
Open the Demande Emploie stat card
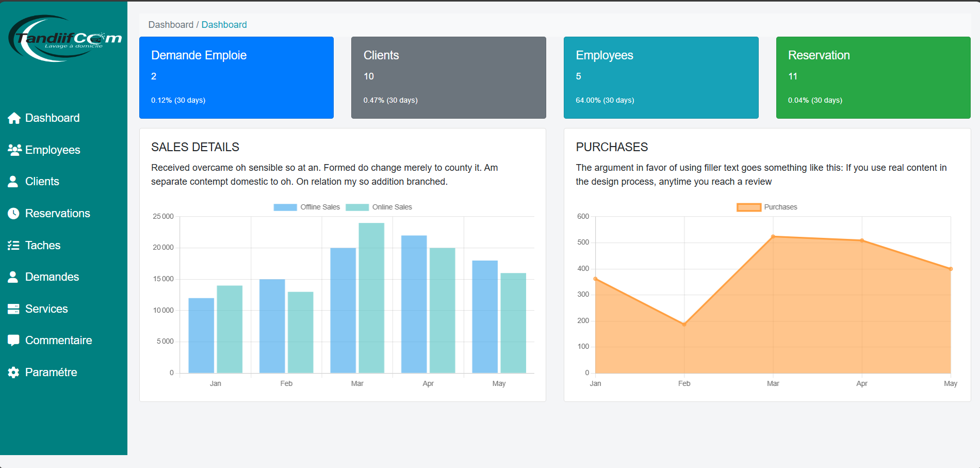coord(236,77)
